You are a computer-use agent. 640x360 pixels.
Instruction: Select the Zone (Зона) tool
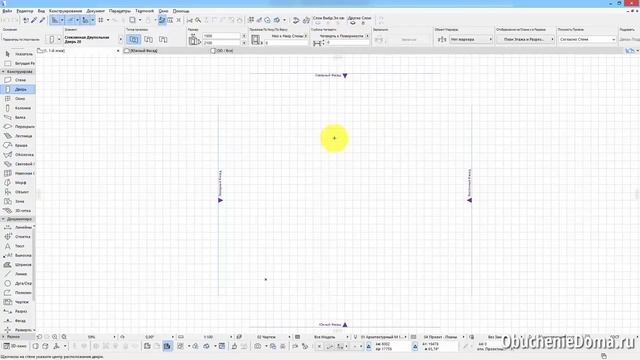[18, 201]
